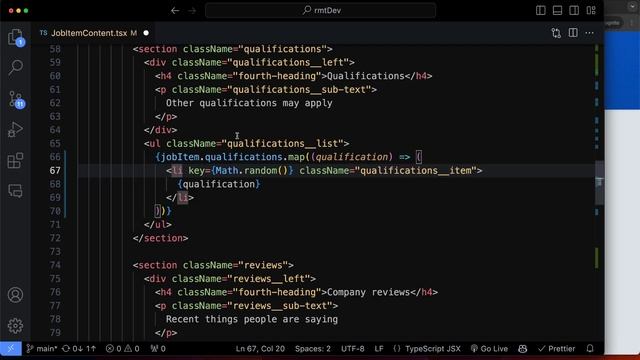Open the Run and Debug view
Screen dimensions: 640x360
pyautogui.click(x=16, y=130)
